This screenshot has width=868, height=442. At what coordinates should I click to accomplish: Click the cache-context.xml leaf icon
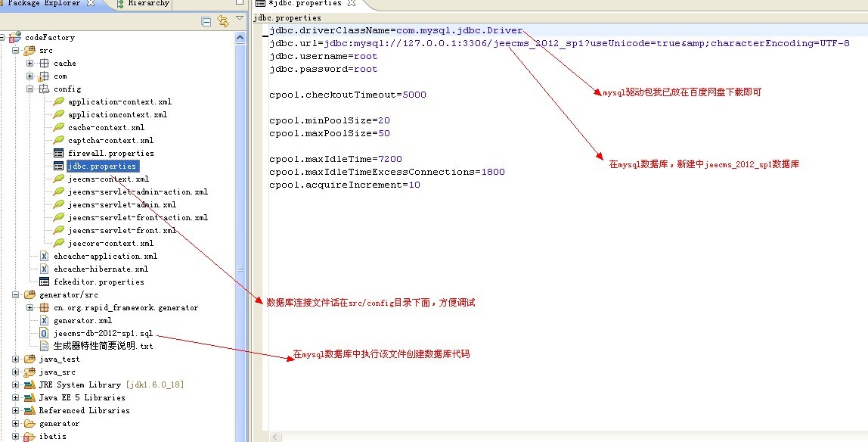coord(58,127)
